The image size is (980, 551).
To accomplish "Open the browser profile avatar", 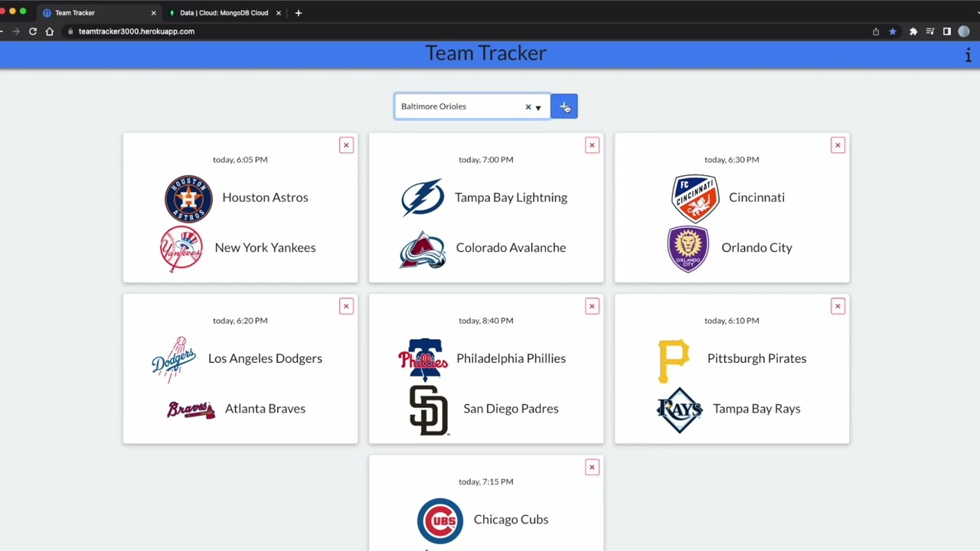I will tap(964, 31).
